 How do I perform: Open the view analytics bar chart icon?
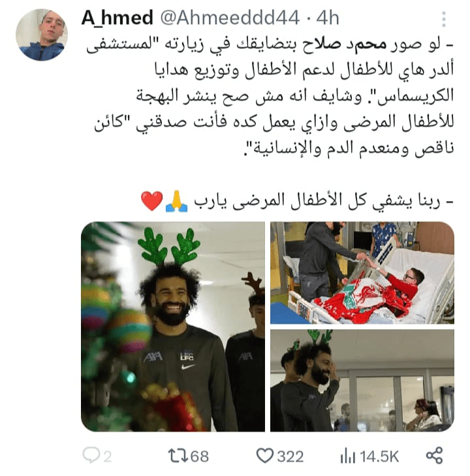348,456
